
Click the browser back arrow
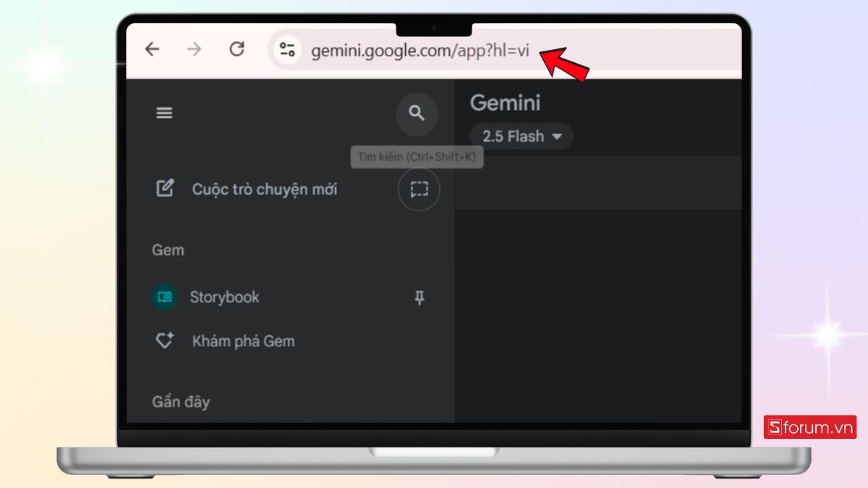pyautogui.click(x=152, y=49)
